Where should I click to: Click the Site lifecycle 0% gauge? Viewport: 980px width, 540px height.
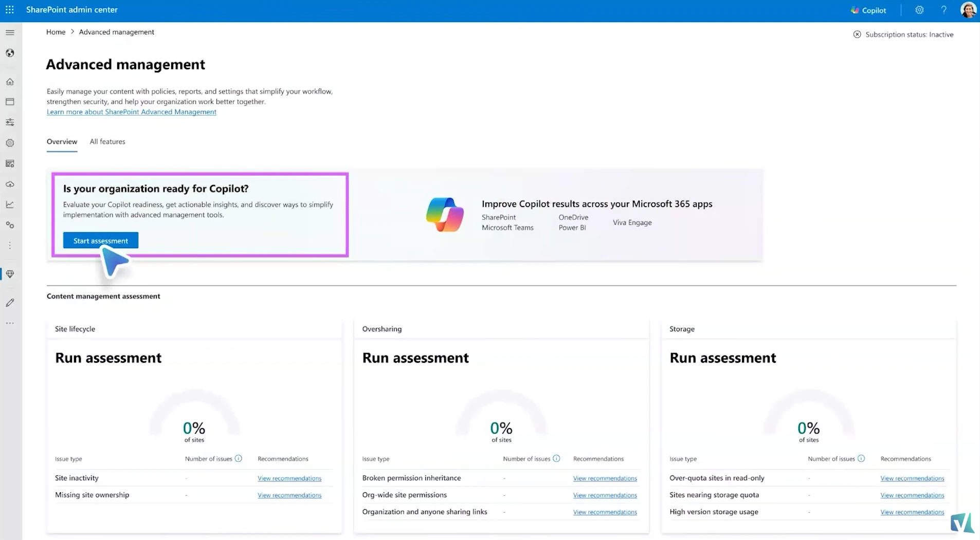[x=194, y=416]
